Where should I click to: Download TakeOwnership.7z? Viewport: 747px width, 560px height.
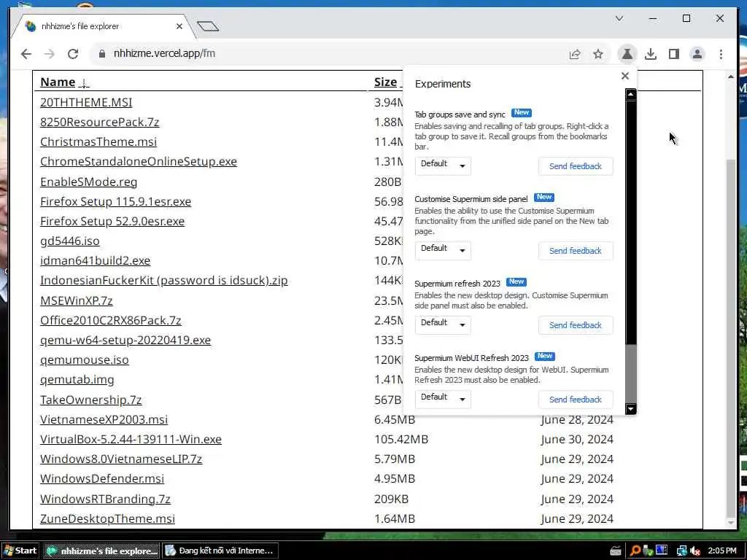[x=90, y=400]
